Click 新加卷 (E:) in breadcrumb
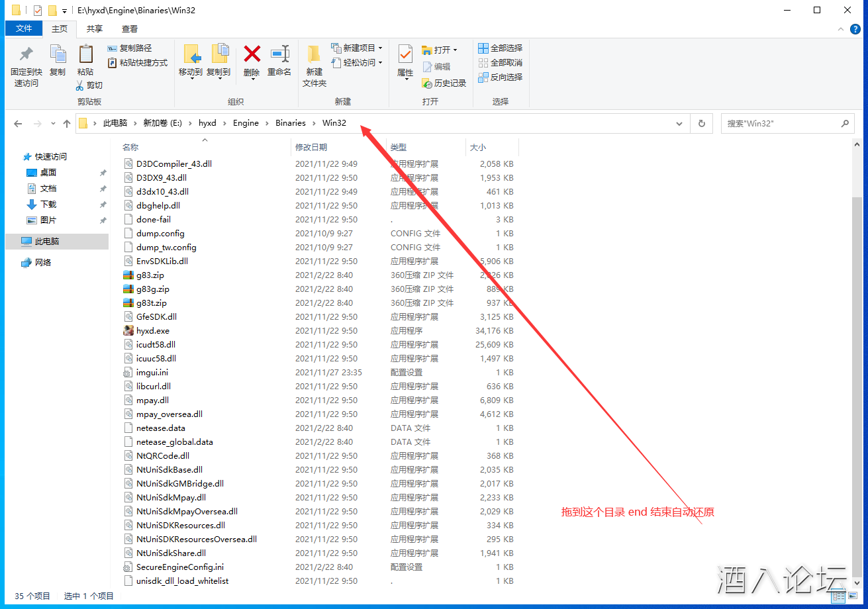The height and width of the screenshot is (609, 868). click(162, 123)
